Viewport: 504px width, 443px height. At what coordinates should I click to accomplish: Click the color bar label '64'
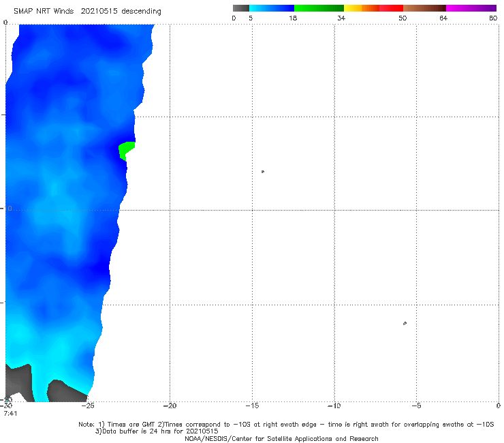coord(443,18)
